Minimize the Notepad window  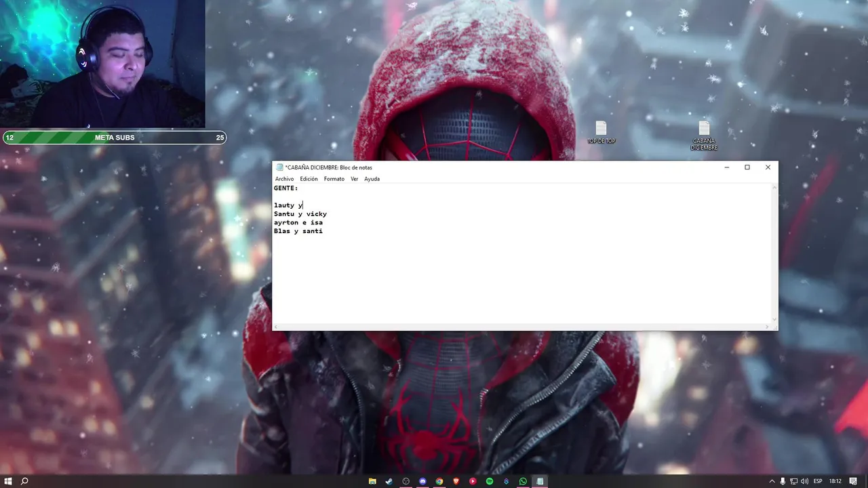click(727, 167)
